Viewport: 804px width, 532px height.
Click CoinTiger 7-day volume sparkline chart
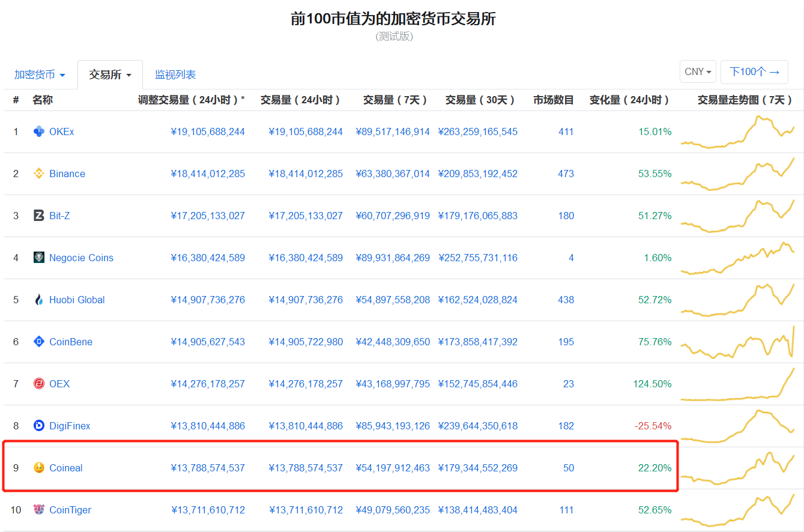[738, 510]
